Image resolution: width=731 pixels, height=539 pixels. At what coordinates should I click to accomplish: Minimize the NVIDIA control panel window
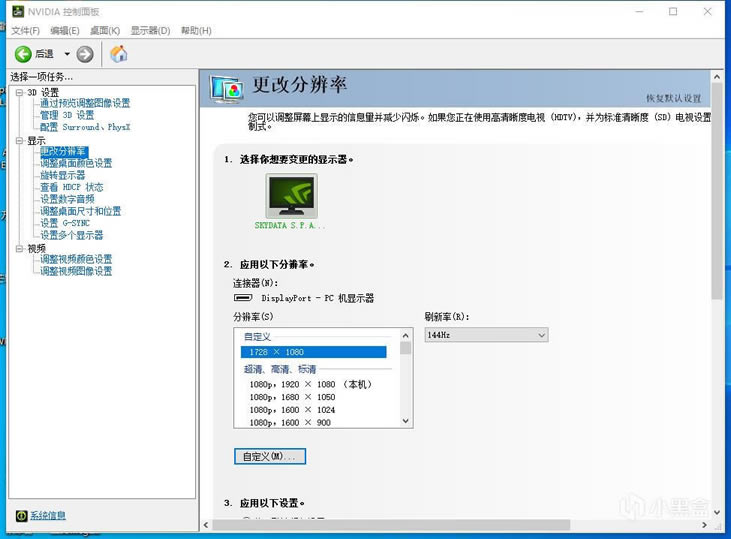(640, 12)
